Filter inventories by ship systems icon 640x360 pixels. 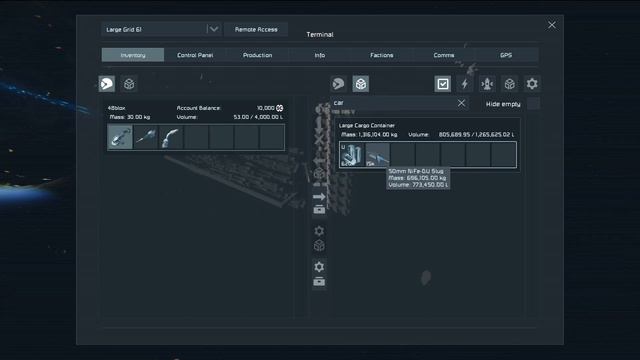pos(487,84)
